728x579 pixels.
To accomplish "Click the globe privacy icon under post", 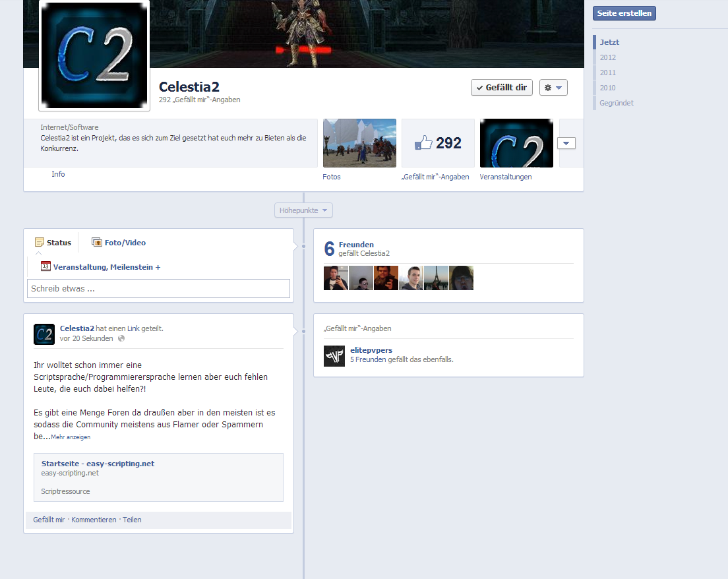I will tap(121, 338).
